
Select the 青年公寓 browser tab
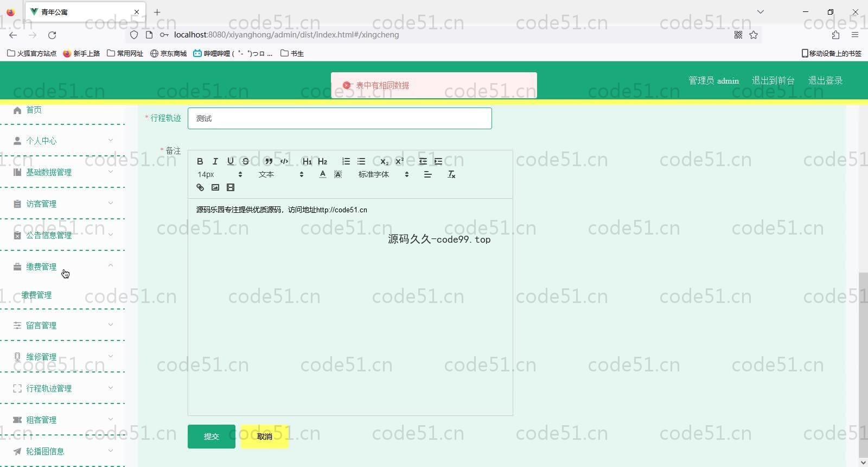[84, 12]
